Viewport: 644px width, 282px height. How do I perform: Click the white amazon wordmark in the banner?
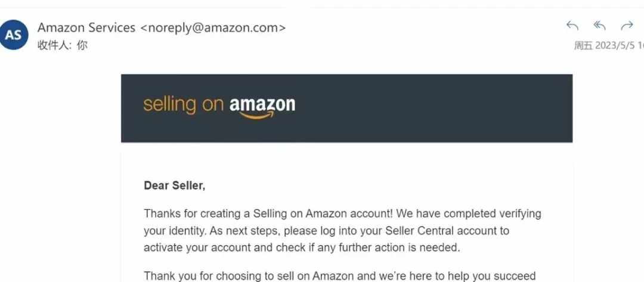[262, 105]
